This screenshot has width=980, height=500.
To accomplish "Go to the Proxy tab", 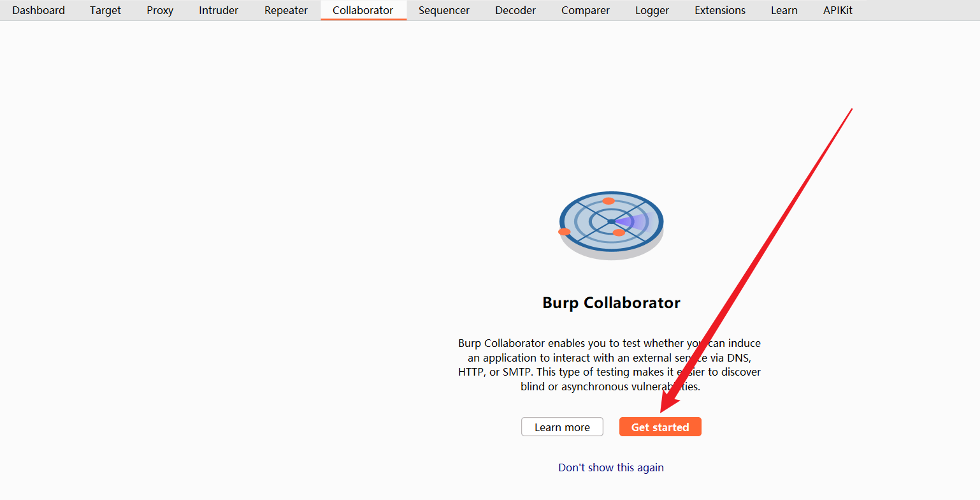I will point(160,10).
